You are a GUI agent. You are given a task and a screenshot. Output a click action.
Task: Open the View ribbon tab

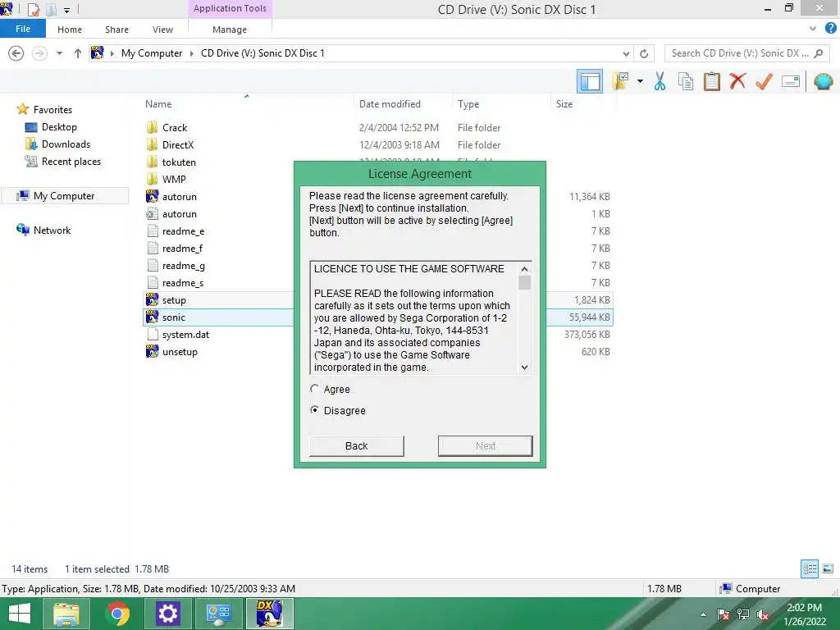162,30
